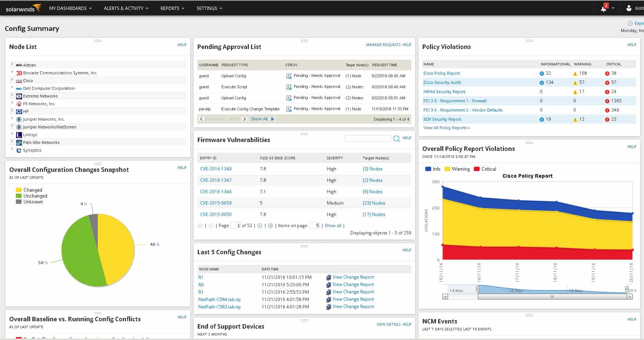644x340 pixels.
Task: Click the Cisco vendor icon in Node List
Action: 19,81
